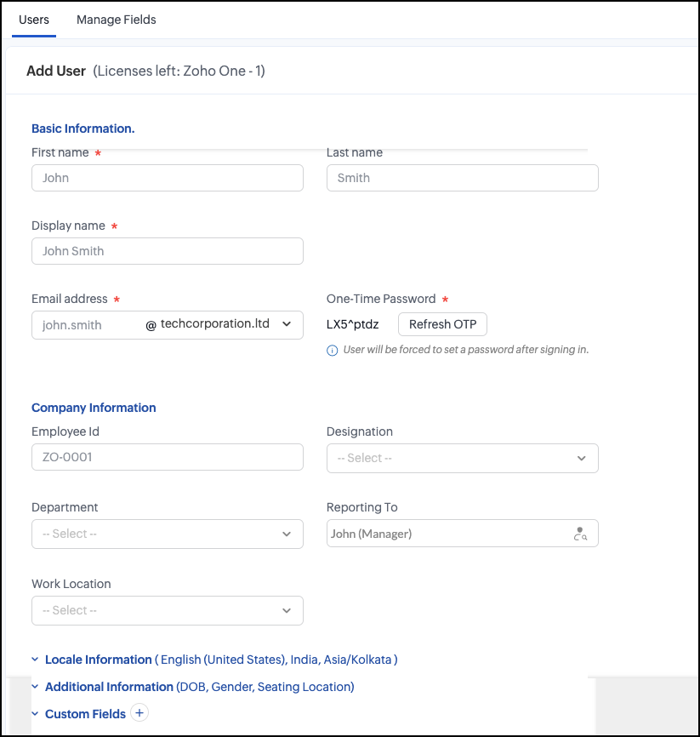The image size is (700, 737).
Task: Click the First name input field
Action: click(x=167, y=178)
